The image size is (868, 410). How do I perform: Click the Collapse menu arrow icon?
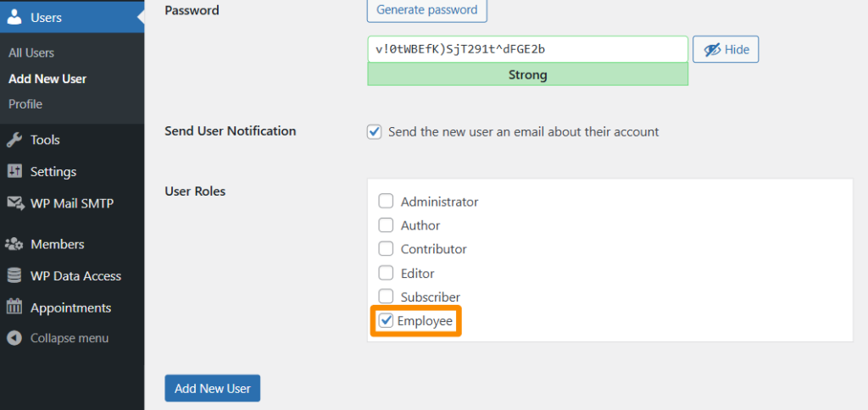pyautogui.click(x=15, y=338)
